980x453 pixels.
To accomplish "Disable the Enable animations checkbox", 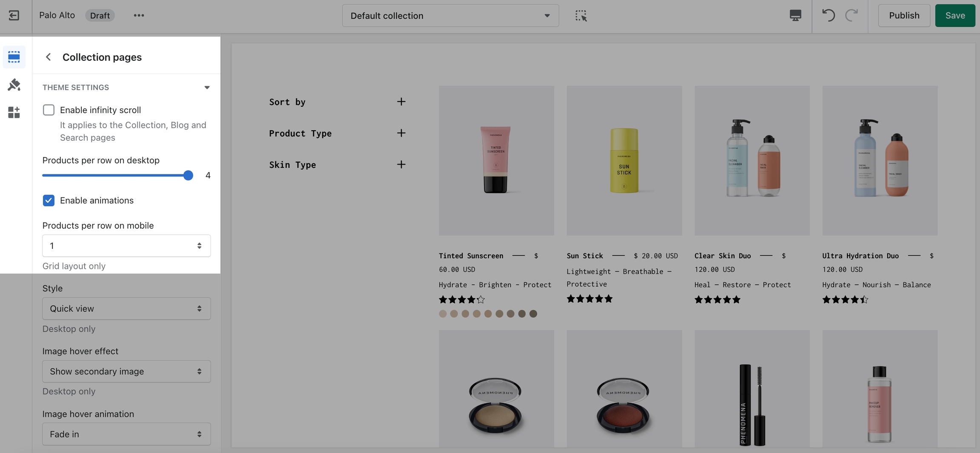I will 48,200.
